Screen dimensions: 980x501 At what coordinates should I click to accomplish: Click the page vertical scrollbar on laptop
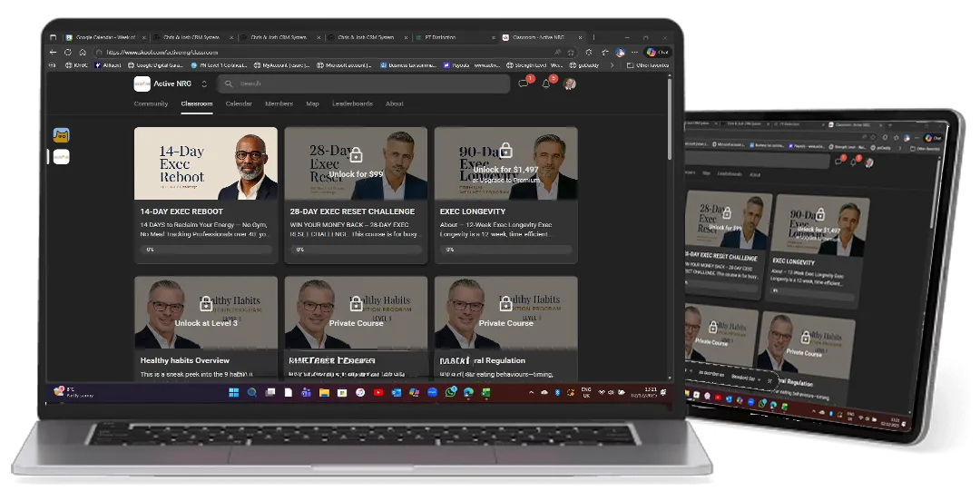click(x=670, y=119)
